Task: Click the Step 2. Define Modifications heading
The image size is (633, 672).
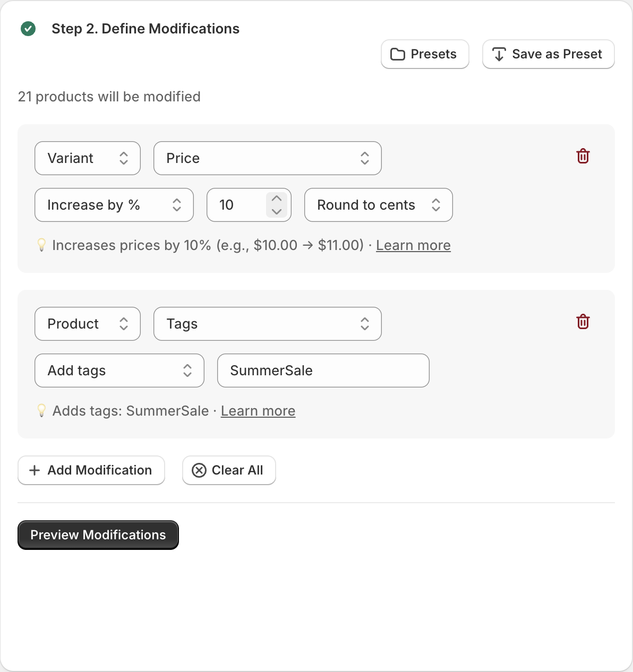Action: 146,29
